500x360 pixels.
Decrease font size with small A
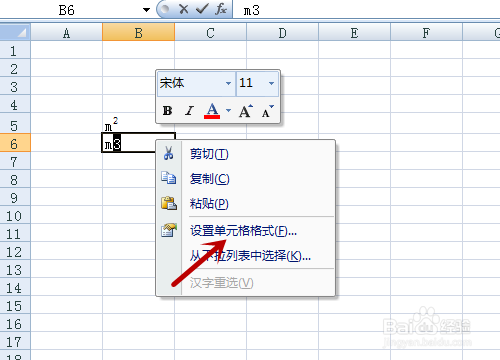tap(267, 111)
